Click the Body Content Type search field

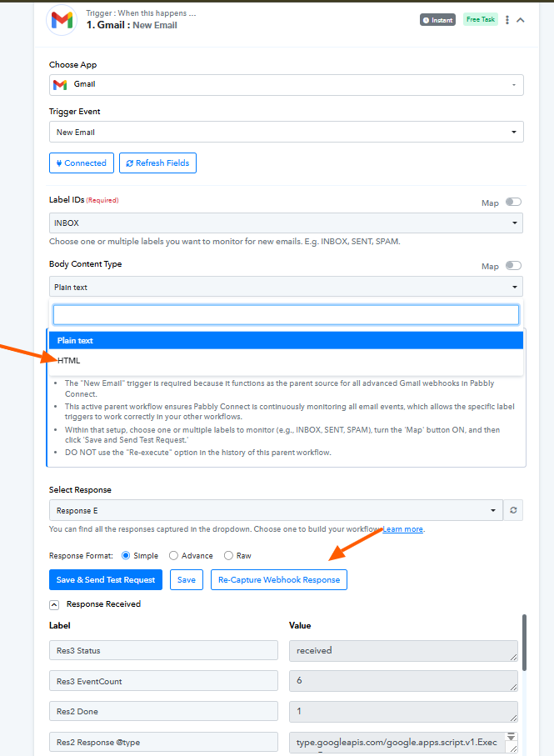(286, 314)
